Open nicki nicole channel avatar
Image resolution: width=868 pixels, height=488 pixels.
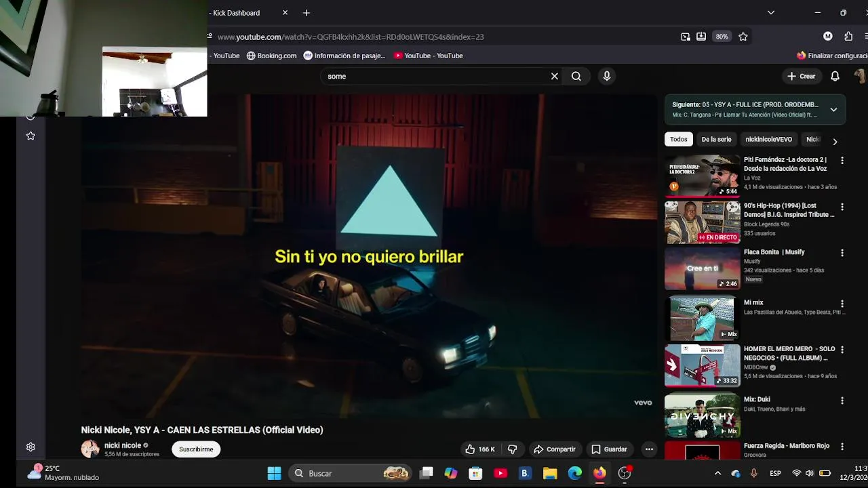click(90, 449)
